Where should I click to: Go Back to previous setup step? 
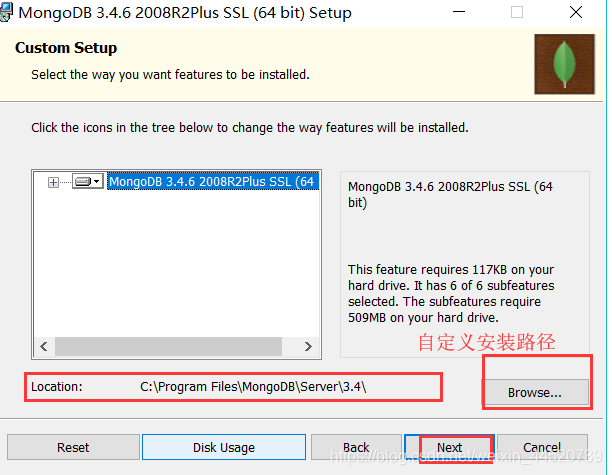pyautogui.click(x=356, y=447)
